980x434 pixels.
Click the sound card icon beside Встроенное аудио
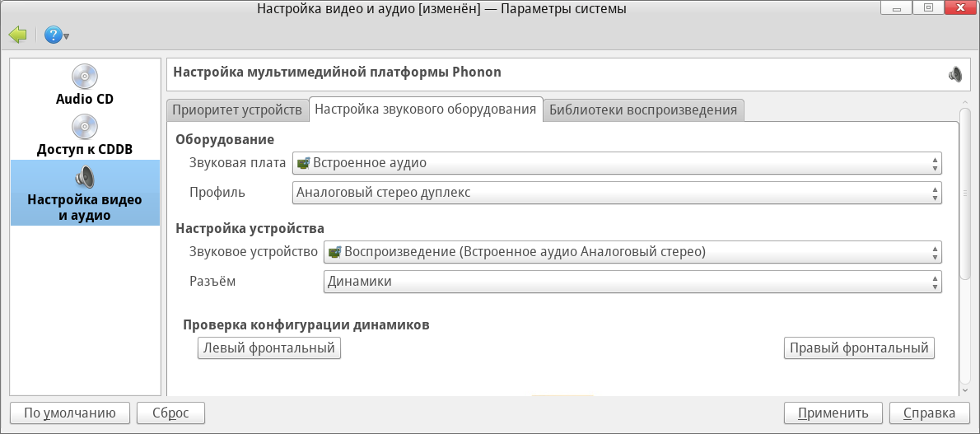click(x=302, y=163)
